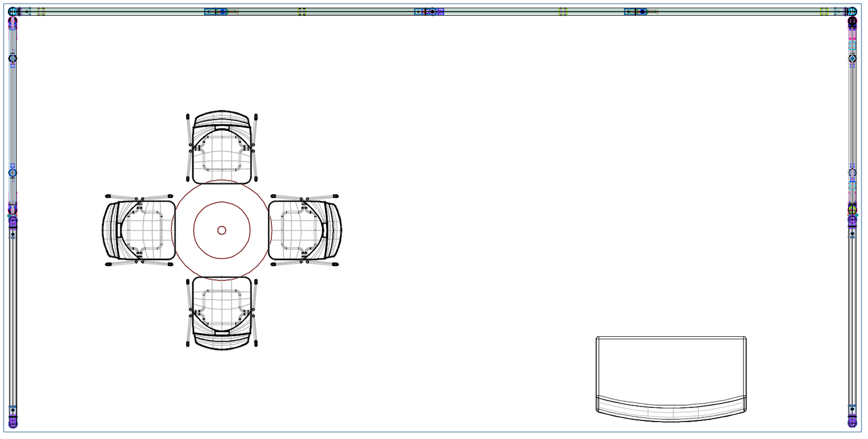The width and height of the screenshot is (868, 439).
Task: Select the lower right wall panel
Action: point(852,318)
